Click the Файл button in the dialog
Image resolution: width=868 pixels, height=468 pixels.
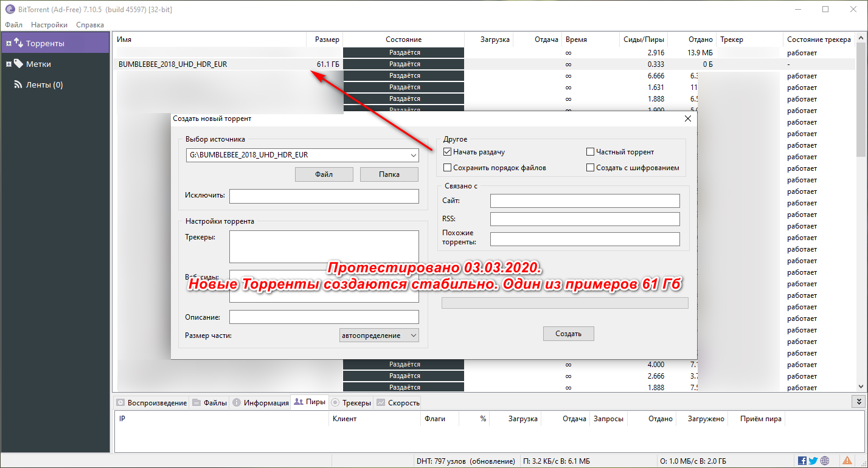point(324,174)
